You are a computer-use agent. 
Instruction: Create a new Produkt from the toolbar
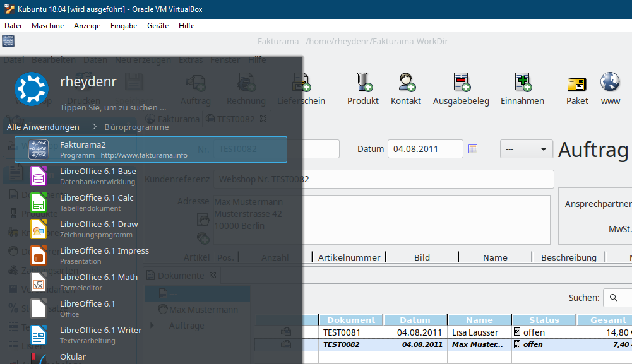[363, 89]
